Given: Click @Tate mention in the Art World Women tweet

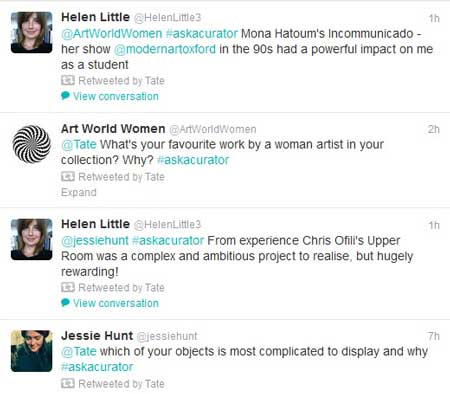Looking at the screenshot, I should [79, 145].
